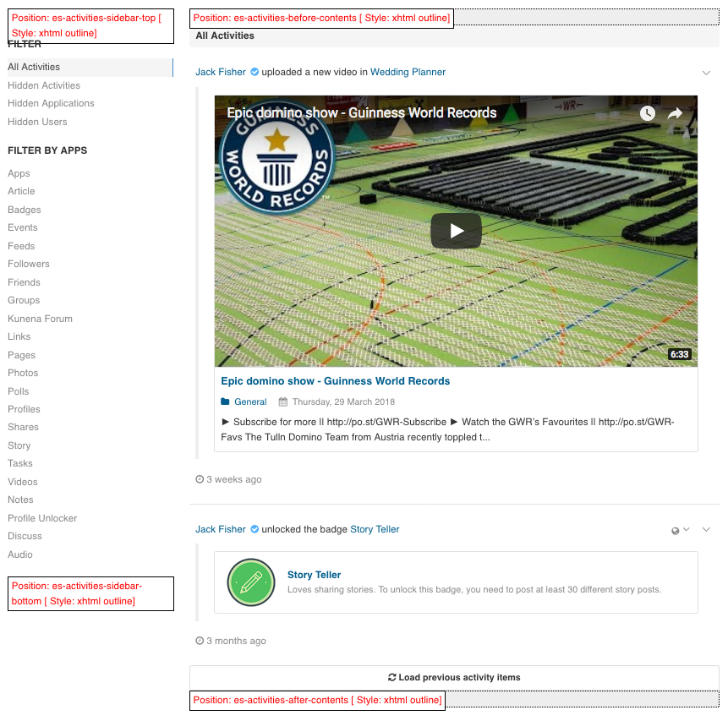Click the Guinness World Records channel logo

277,156
